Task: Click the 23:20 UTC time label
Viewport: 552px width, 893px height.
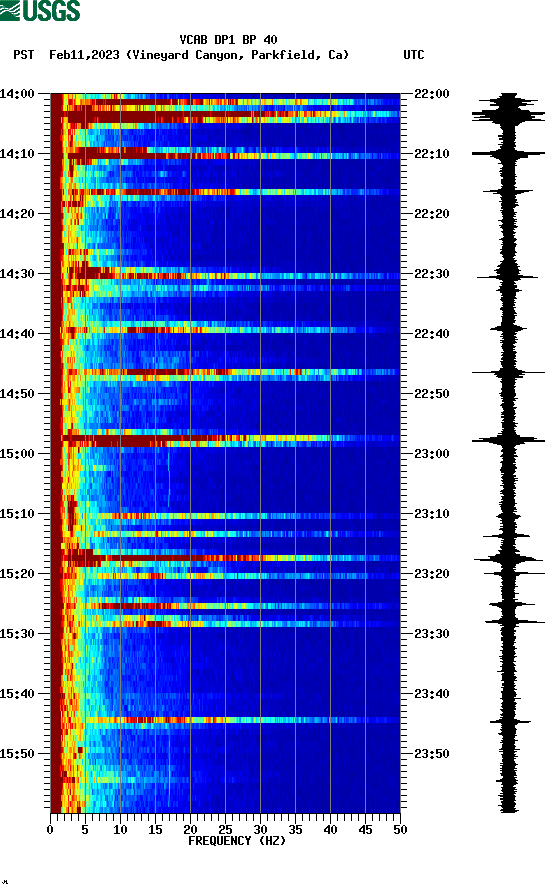Action: pos(432,574)
